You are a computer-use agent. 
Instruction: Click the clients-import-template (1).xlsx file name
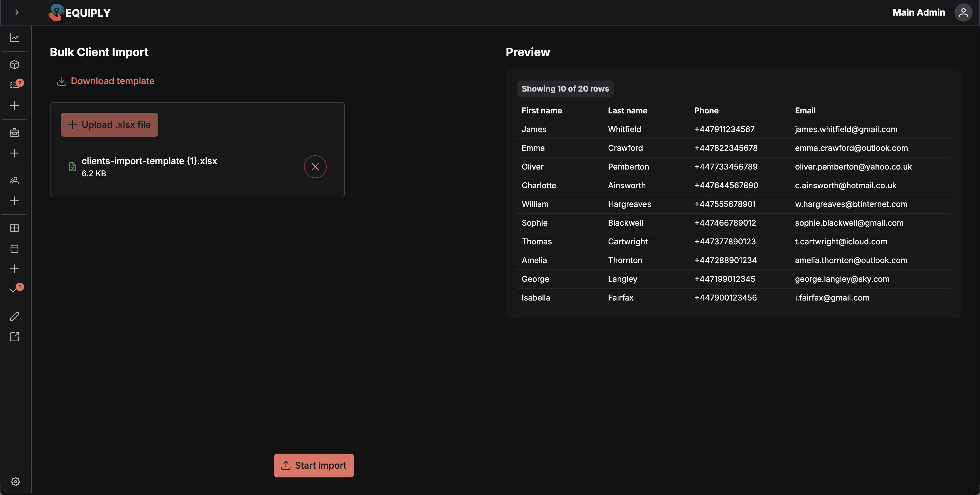(149, 161)
